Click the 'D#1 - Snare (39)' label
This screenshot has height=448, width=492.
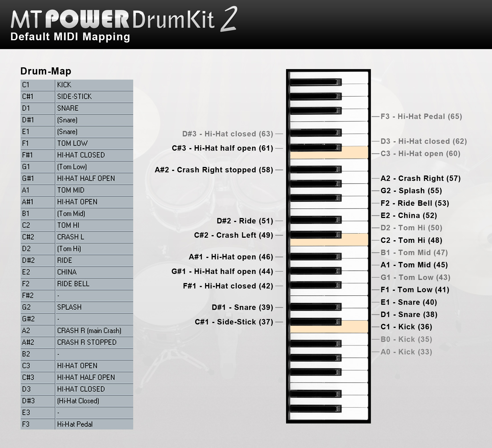click(x=242, y=307)
